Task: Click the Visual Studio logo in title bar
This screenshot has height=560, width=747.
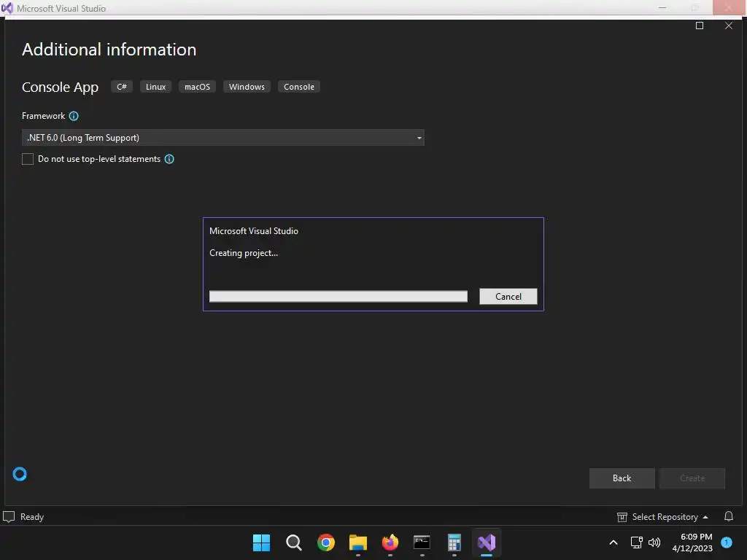Action: tap(7, 8)
